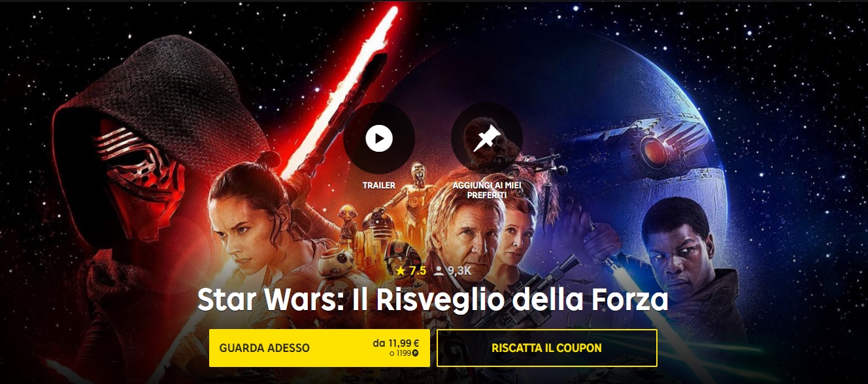Screen dimensions: 868x384
Task: Click the person icon beside the 9,3K votes
Action: 439,271
